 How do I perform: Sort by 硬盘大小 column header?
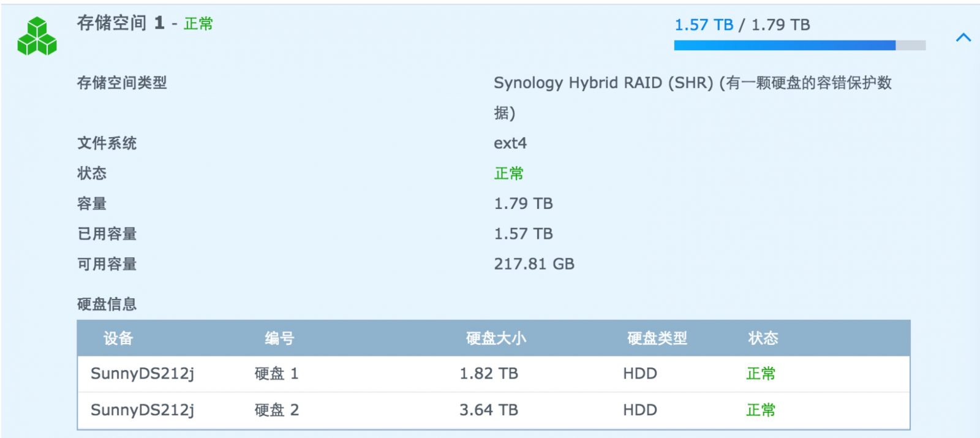click(x=496, y=338)
